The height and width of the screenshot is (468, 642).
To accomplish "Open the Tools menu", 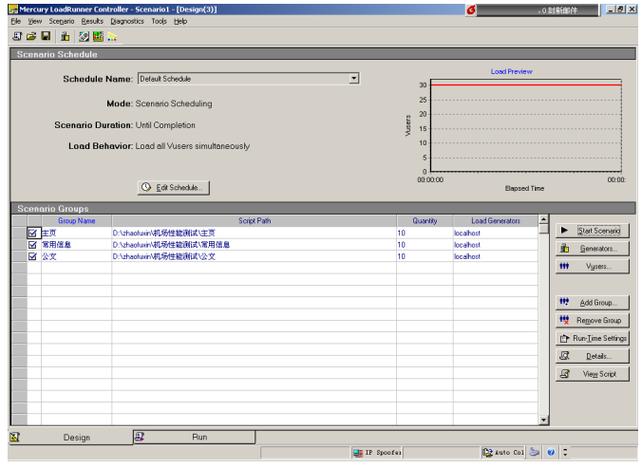I will (x=159, y=21).
